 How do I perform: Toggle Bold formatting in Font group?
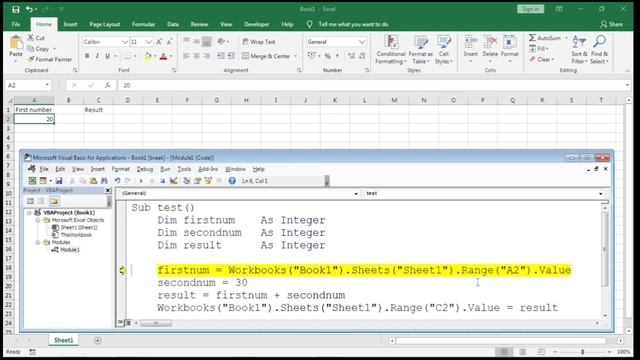tap(87, 56)
